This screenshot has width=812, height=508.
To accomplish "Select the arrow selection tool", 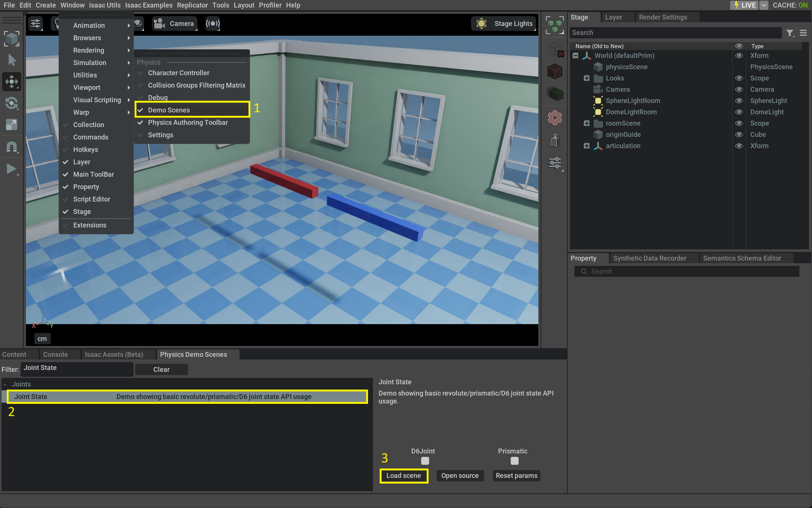I will pyautogui.click(x=12, y=60).
